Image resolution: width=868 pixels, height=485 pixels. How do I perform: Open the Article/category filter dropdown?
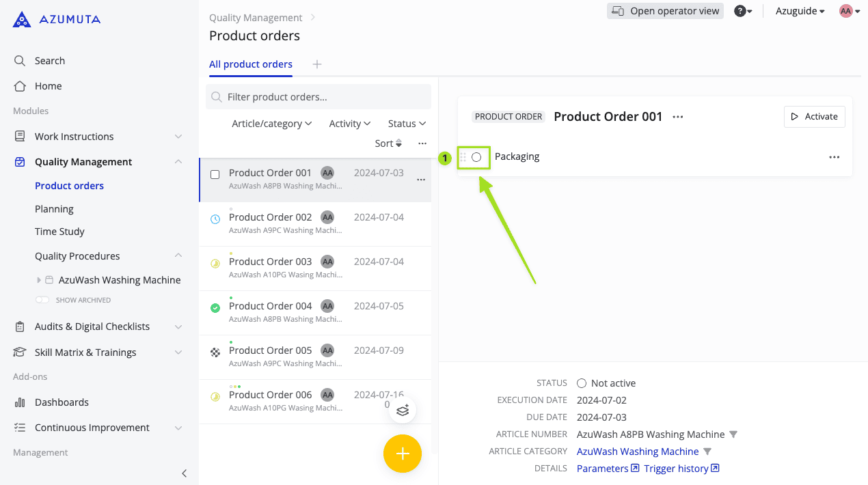[271, 123]
